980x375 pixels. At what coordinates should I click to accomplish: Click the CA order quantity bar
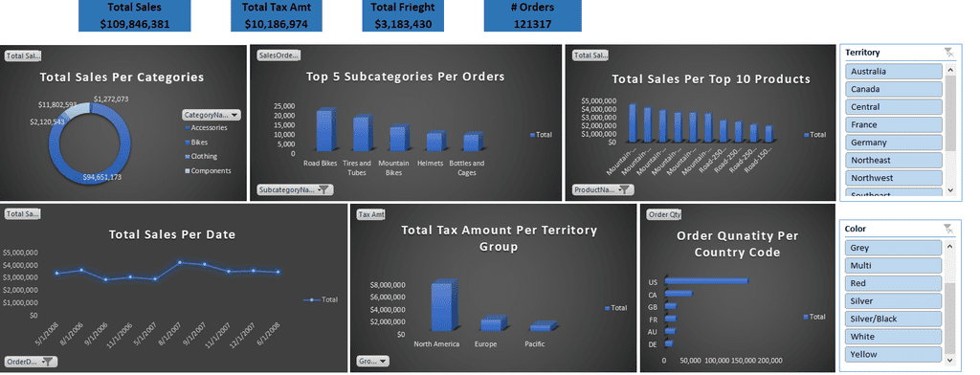679,293
